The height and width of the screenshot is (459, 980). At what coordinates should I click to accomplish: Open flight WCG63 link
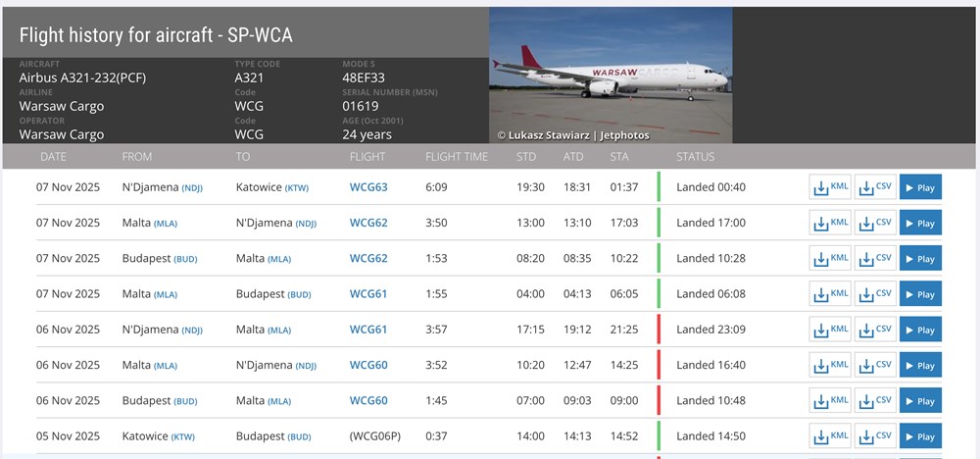pos(368,187)
